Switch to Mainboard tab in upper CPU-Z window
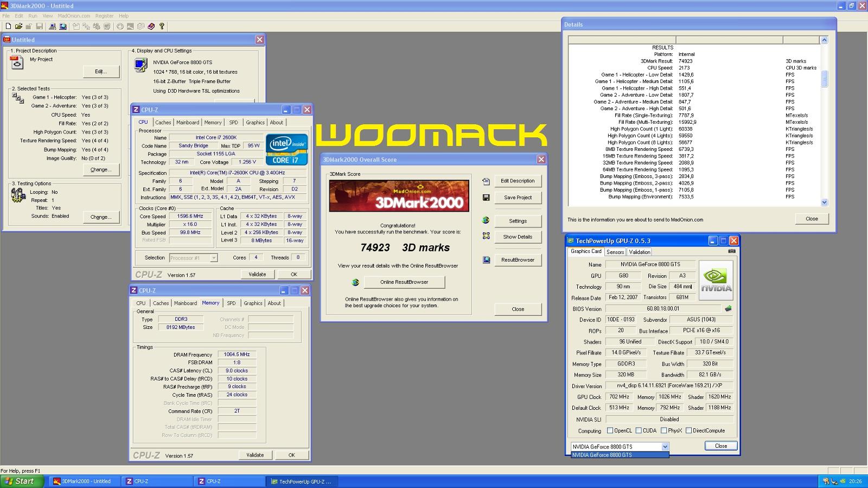868x488 pixels. click(188, 123)
